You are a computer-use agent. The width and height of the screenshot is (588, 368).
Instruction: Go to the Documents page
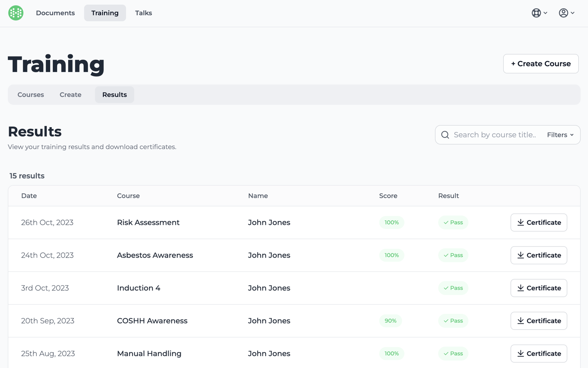55,13
